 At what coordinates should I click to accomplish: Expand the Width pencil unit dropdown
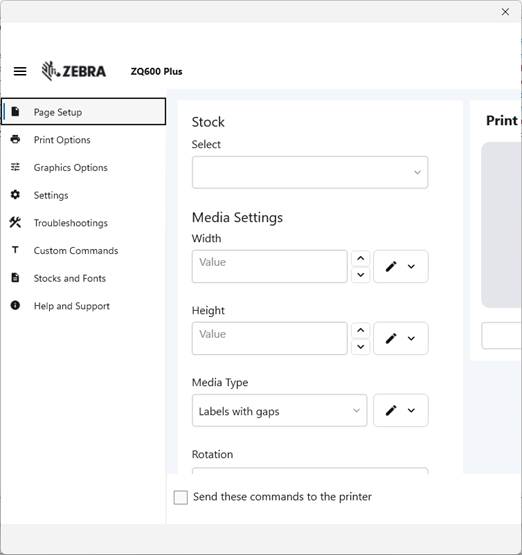(401, 267)
